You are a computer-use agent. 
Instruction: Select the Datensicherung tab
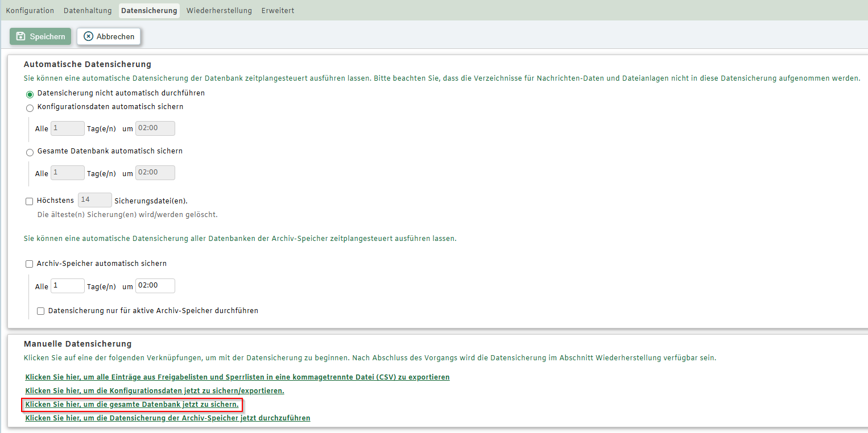tap(149, 11)
